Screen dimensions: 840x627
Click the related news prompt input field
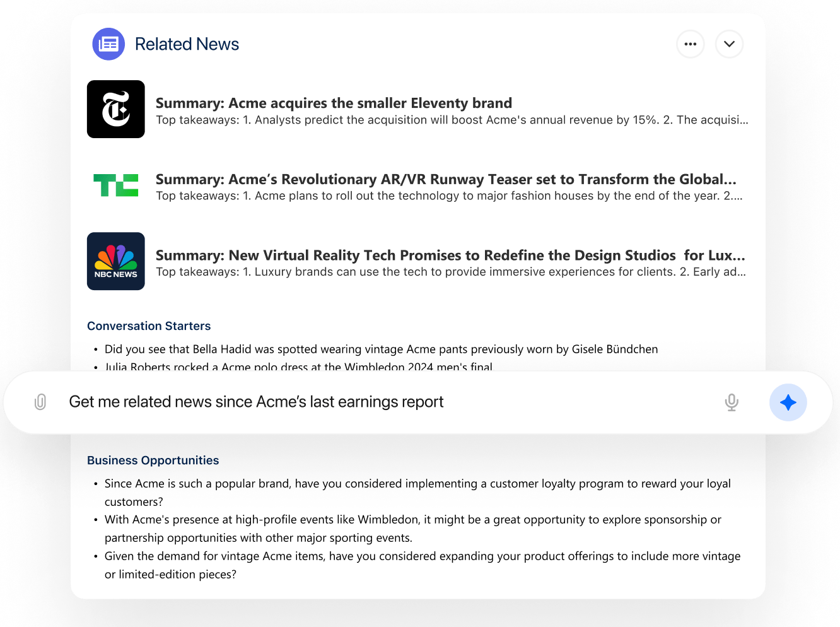tap(378, 402)
